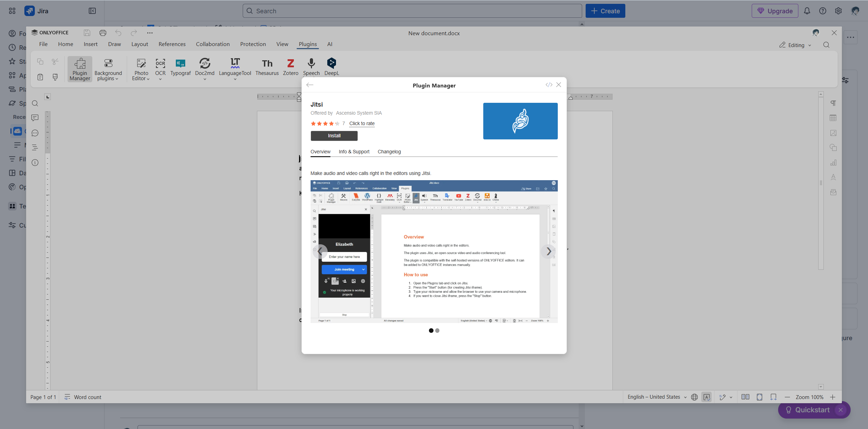
Task: Run the Typograf plugin
Action: point(180,67)
